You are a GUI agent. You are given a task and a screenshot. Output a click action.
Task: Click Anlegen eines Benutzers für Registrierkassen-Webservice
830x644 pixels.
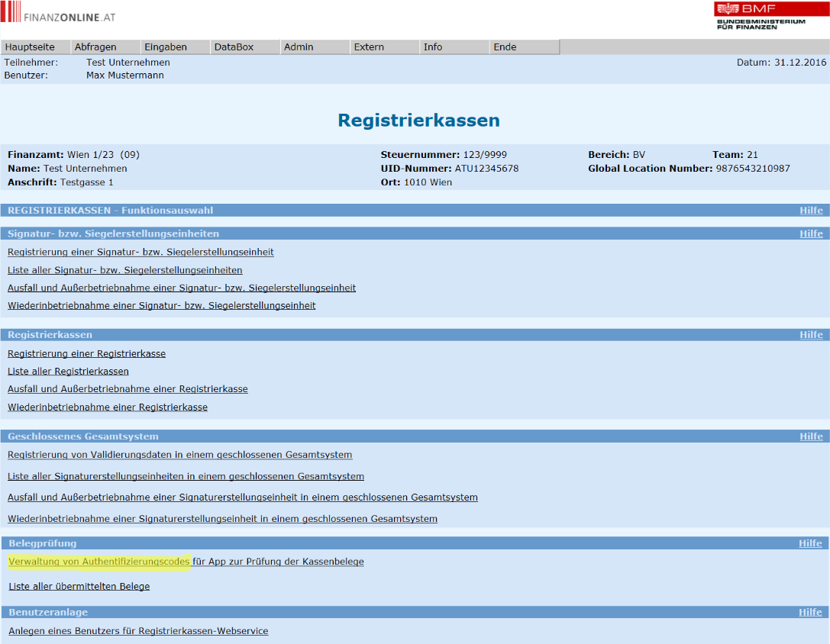(138, 631)
